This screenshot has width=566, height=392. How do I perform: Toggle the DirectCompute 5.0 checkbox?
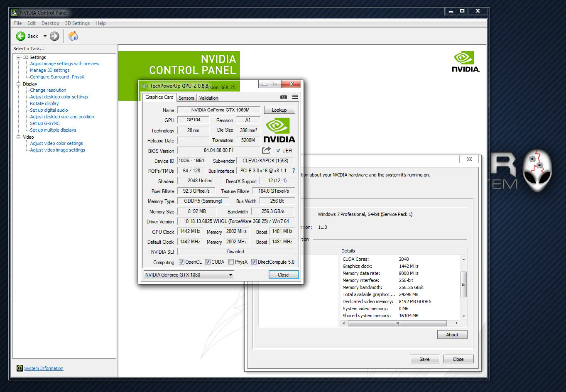(254, 262)
